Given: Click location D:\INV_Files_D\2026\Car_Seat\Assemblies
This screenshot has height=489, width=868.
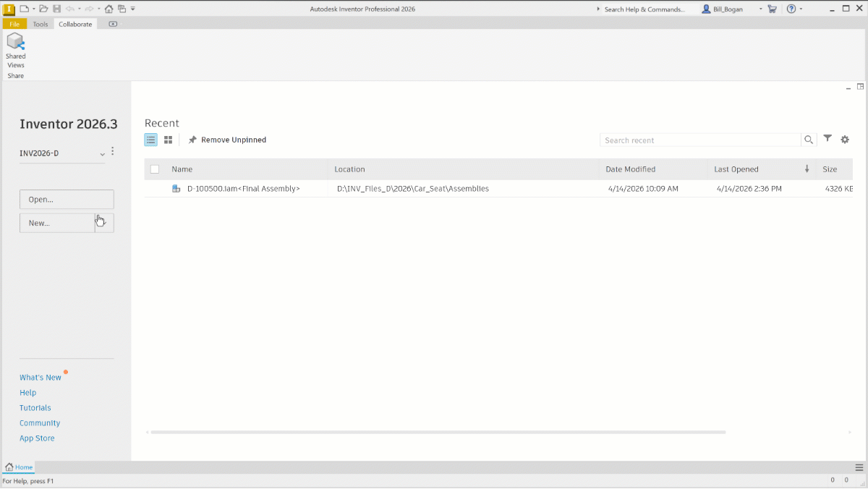Looking at the screenshot, I should (413, 189).
